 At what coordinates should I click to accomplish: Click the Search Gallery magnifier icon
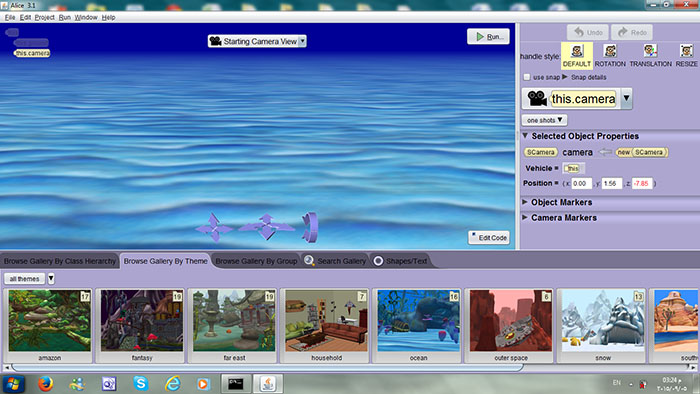pyautogui.click(x=308, y=261)
